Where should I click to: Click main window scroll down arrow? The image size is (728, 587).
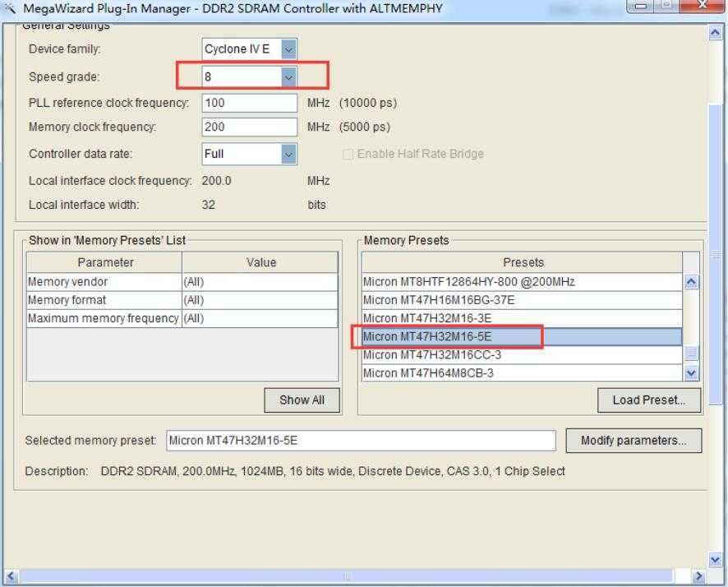pyautogui.click(x=715, y=560)
